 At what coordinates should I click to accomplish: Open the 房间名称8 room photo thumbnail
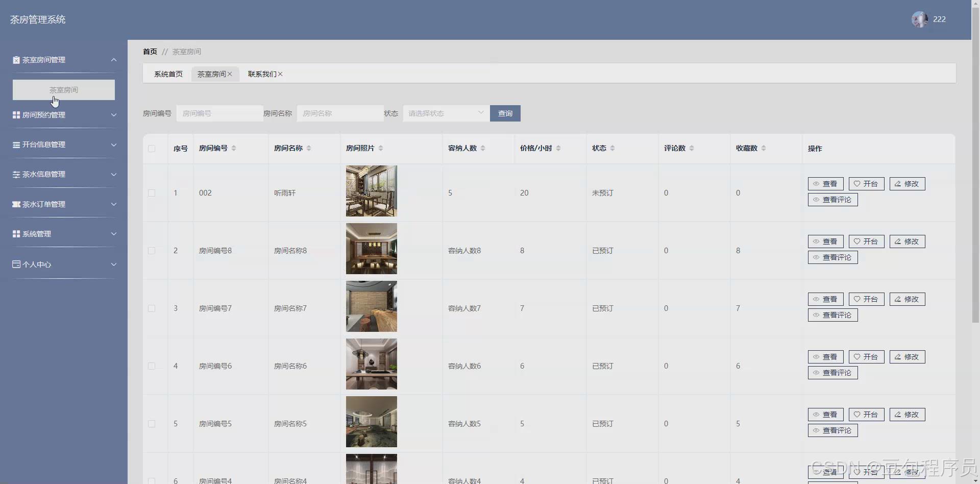372,249
